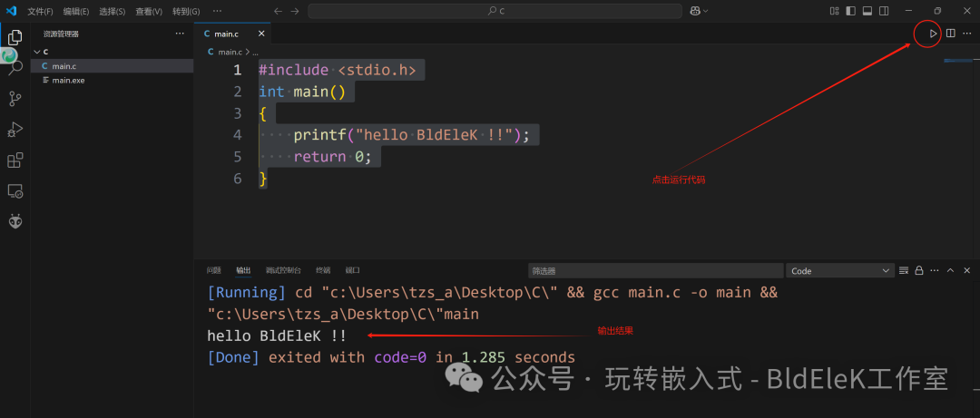Open the Extensions view
This screenshot has height=418, width=980.
pos(15,160)
